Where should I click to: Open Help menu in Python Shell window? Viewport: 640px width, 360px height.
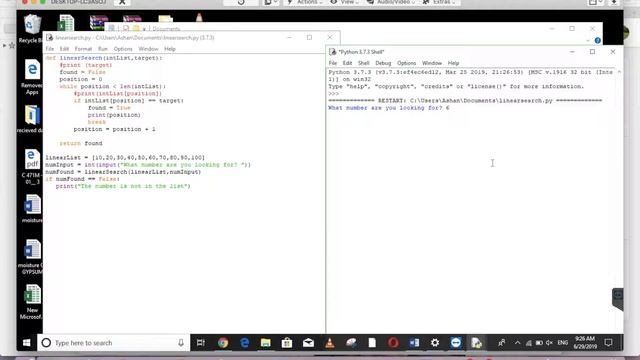(453, 63)
